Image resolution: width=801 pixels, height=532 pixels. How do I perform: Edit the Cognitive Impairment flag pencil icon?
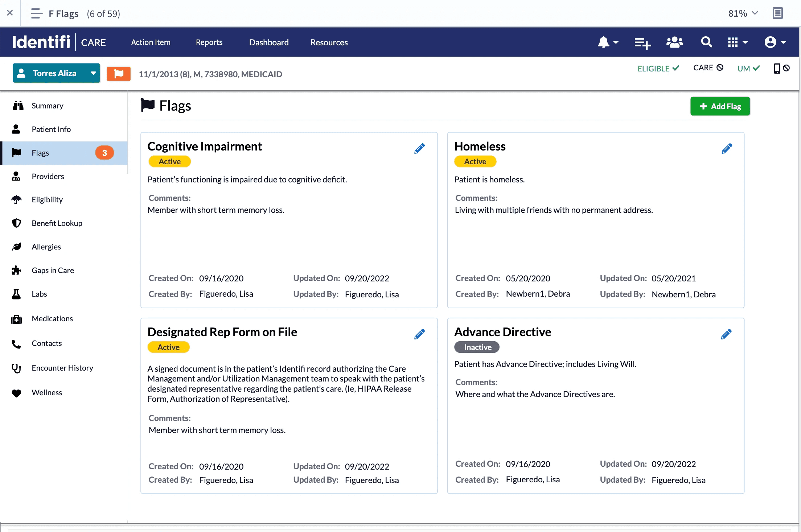[x=419, y=149]
